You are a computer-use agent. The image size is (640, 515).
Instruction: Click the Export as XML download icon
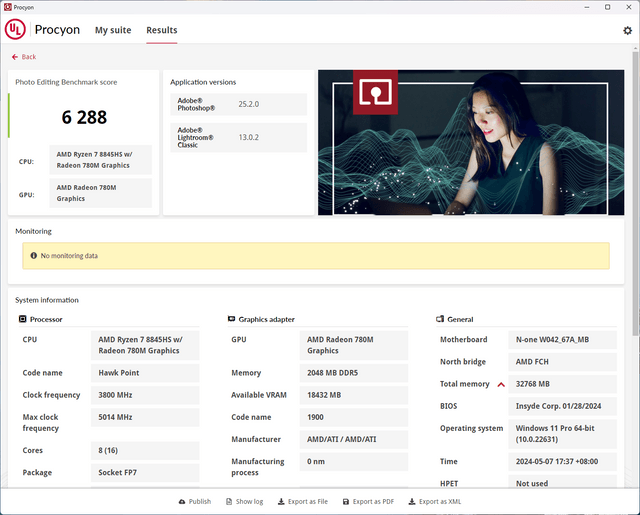[x=412, y=502]
